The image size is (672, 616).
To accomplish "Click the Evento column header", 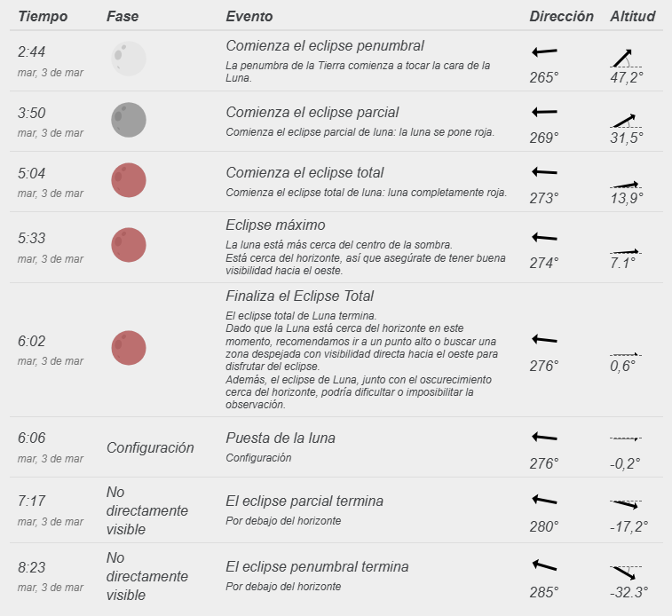I will point(249,17).
